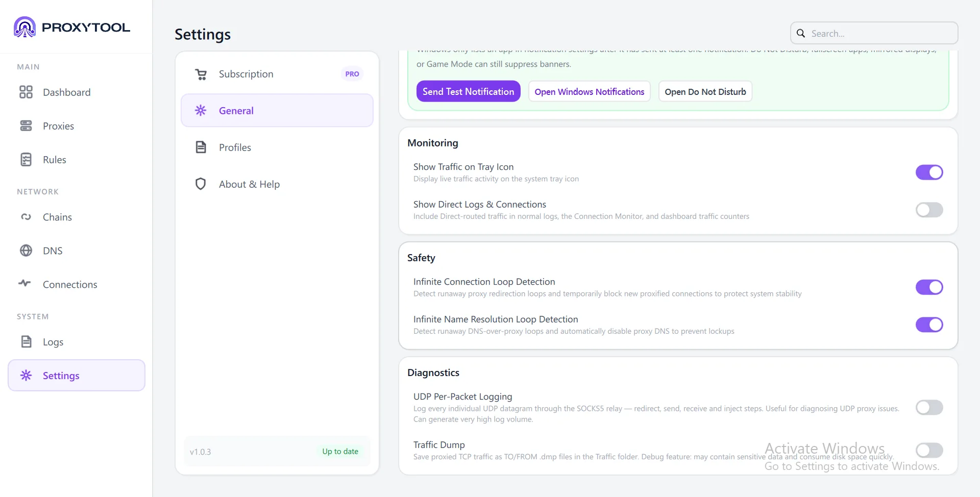Viewport: 980px width, 497px height.
Task: Disable Infinite Connection Loop Detection
Action: pos(929,287)
